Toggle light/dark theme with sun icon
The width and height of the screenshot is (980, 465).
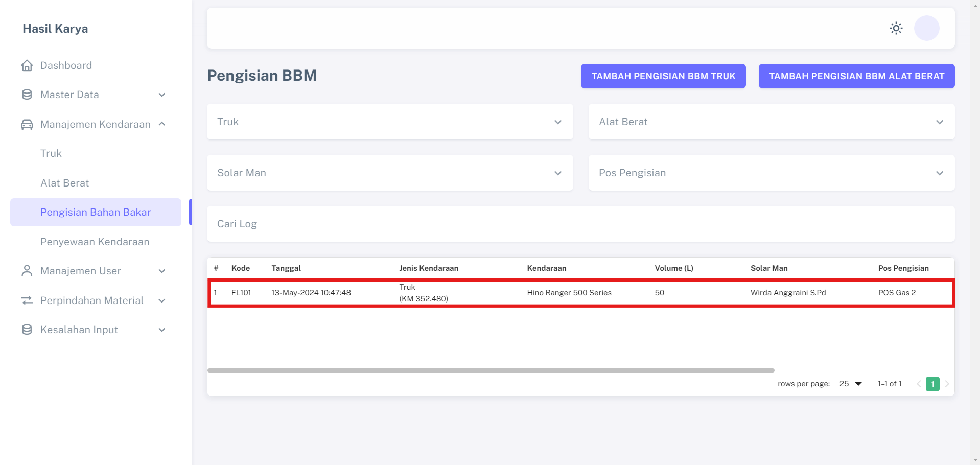click(896, 28)
